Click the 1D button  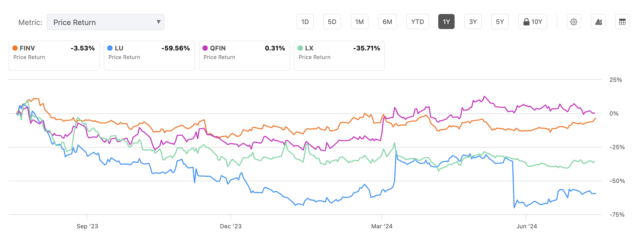305,21
